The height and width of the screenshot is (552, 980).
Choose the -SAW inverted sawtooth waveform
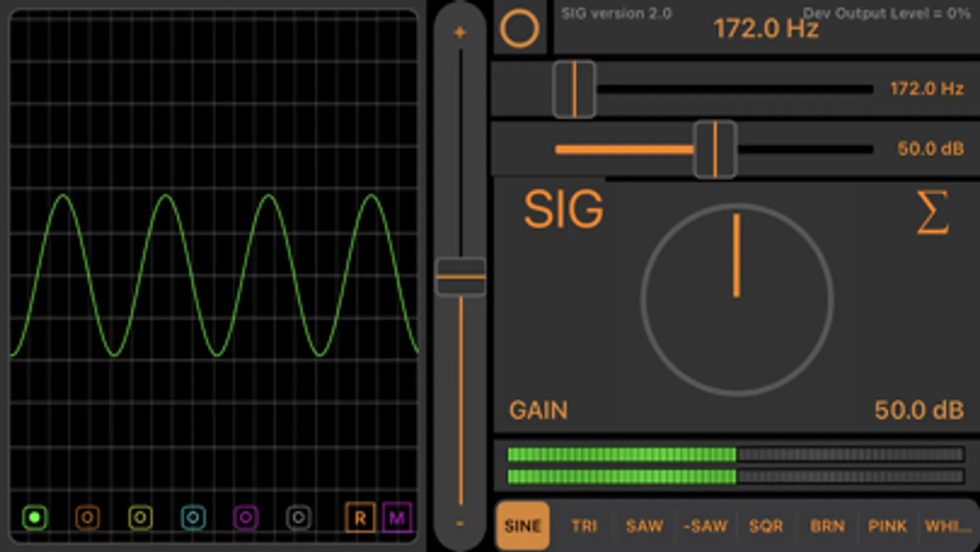tap(705, 526)
